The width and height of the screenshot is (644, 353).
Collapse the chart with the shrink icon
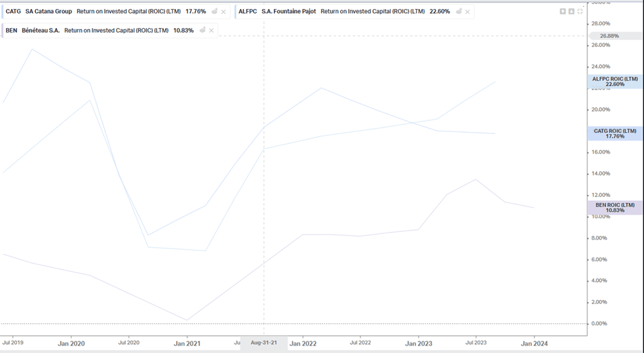[x=580, y=12]
